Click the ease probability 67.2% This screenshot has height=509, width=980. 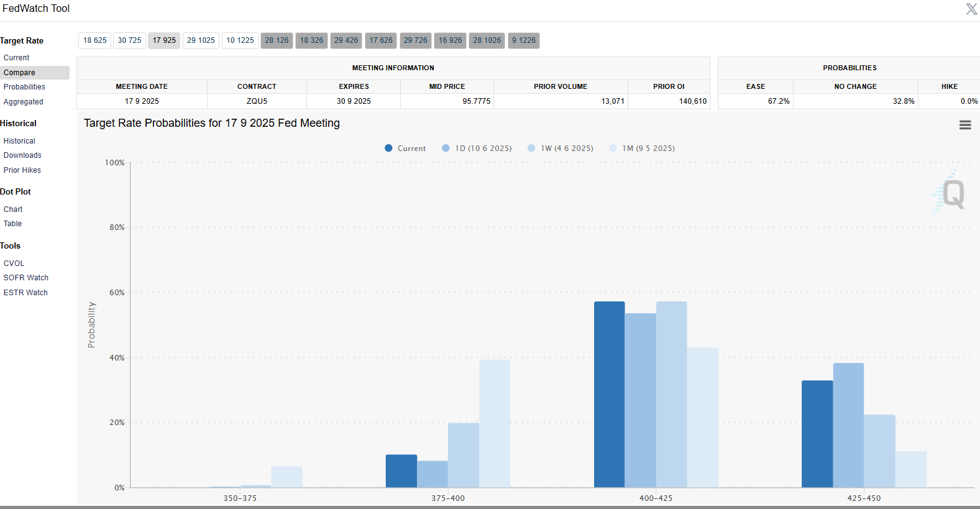tap(779, 101)
